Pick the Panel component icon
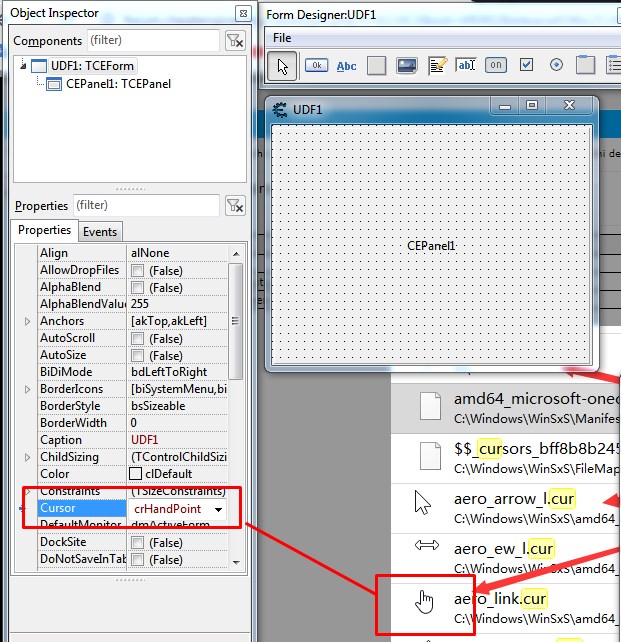 pos(377,66)
